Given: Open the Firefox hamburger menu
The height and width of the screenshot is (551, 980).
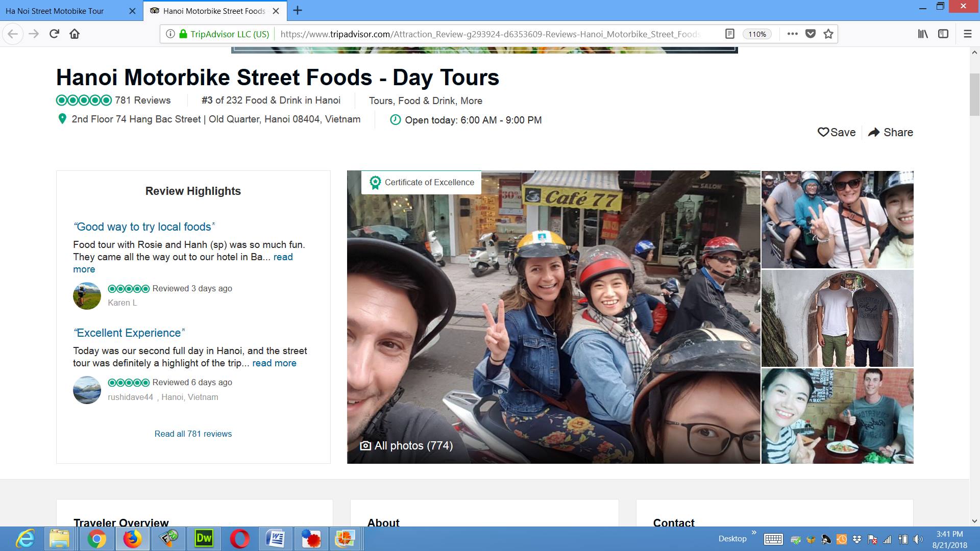Looking at the screenshot, I should pyautogui.click(x=967, y=34).
